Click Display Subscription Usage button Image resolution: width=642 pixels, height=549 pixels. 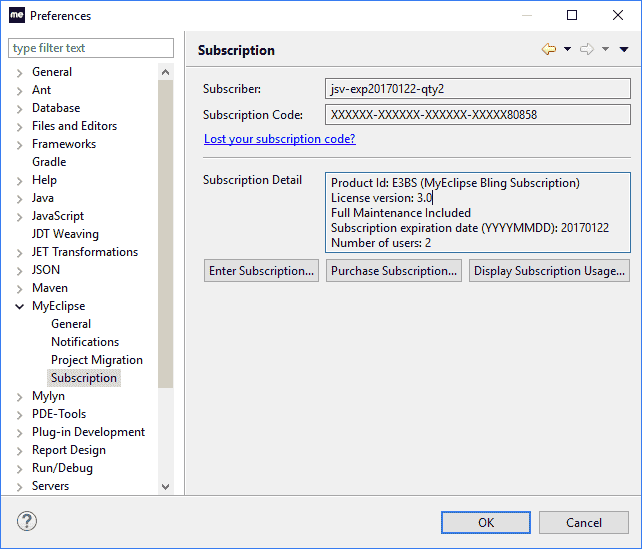(x=549, y=271)
